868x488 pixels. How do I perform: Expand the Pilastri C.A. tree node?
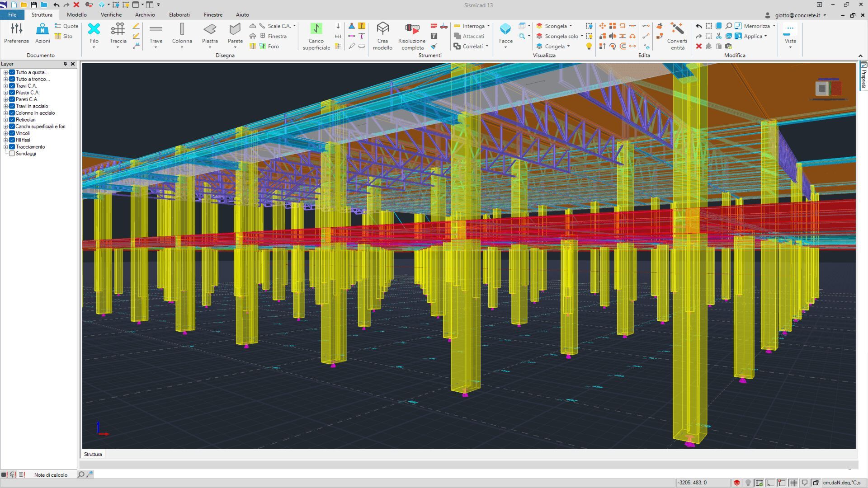(5, 93)
